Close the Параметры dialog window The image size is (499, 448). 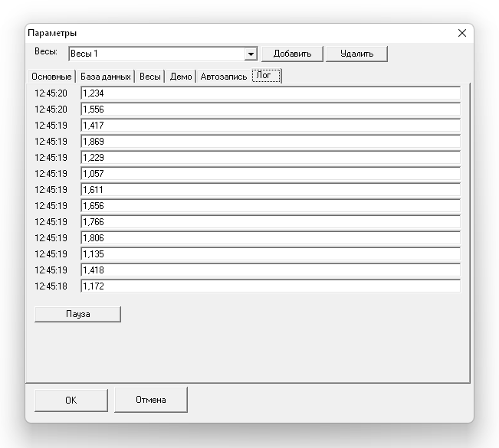[x=461, y=33]
